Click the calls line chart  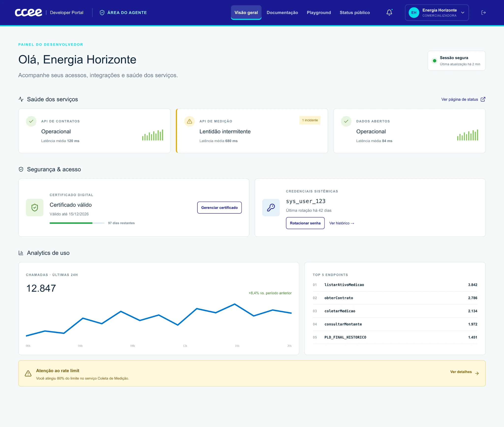point(159,320)
